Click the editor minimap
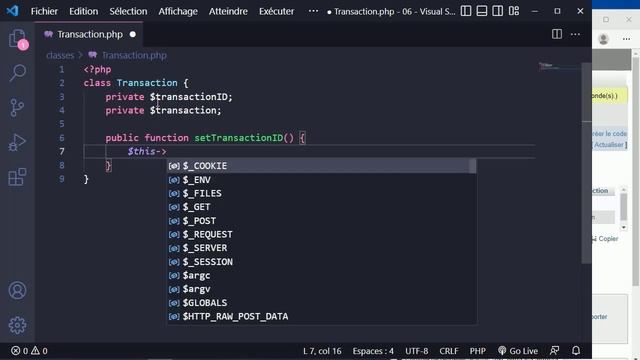Image resolution: width=640 pixels, height=360 pixels. point(558,66)
